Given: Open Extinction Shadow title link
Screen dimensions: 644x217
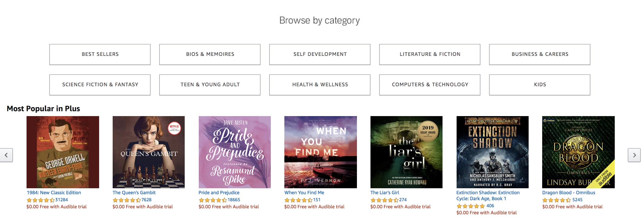Looking at the screenshot, I should (x=488, y=193).
